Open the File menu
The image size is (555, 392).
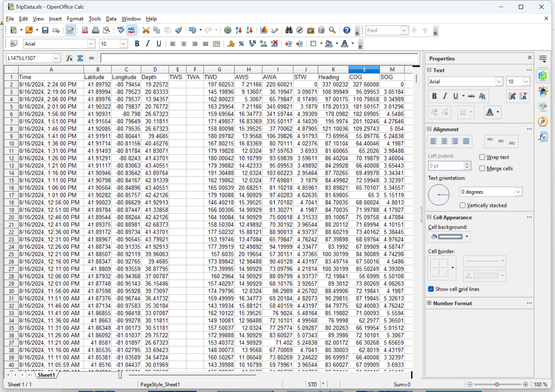tap(10, 19)
